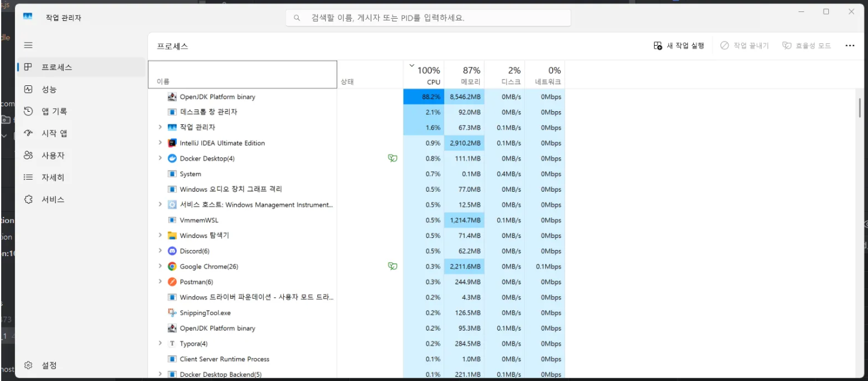Switch to the 서비스 tab

(x=81, y=200)
